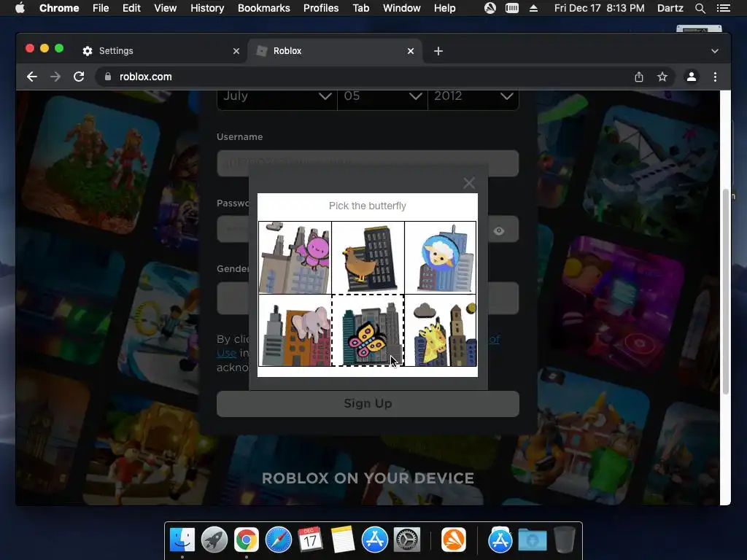Click the Username input field
This screenshot has width=747, height=560.
368,163
